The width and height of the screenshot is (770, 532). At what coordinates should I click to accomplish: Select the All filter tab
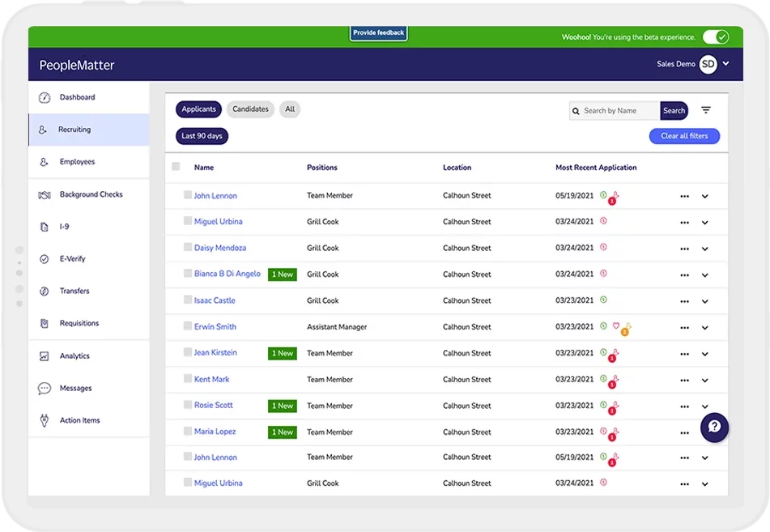pyautogui.click(x=290, y=109)
